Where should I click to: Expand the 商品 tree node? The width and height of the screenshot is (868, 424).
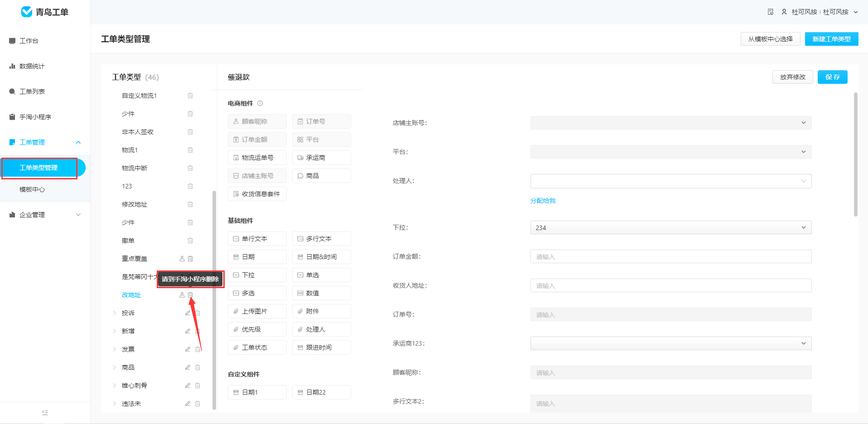[114, 367]
